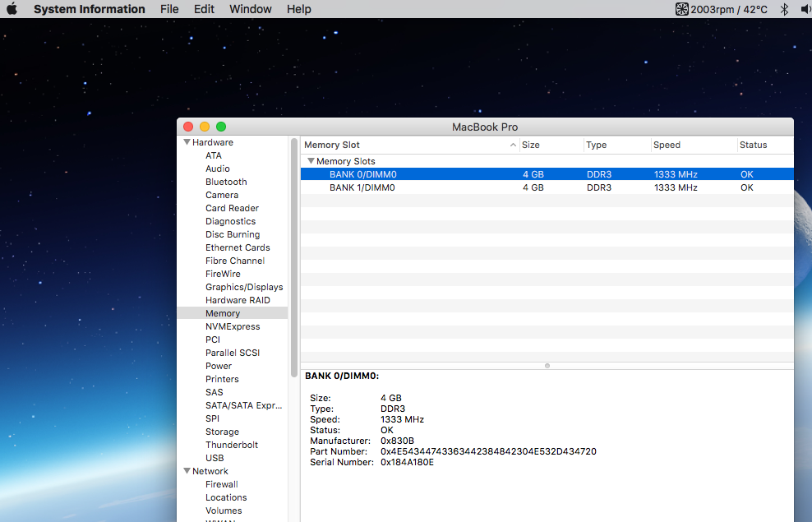Select Memory in the sidebar

pyautogui.click(x=233, y=313)
